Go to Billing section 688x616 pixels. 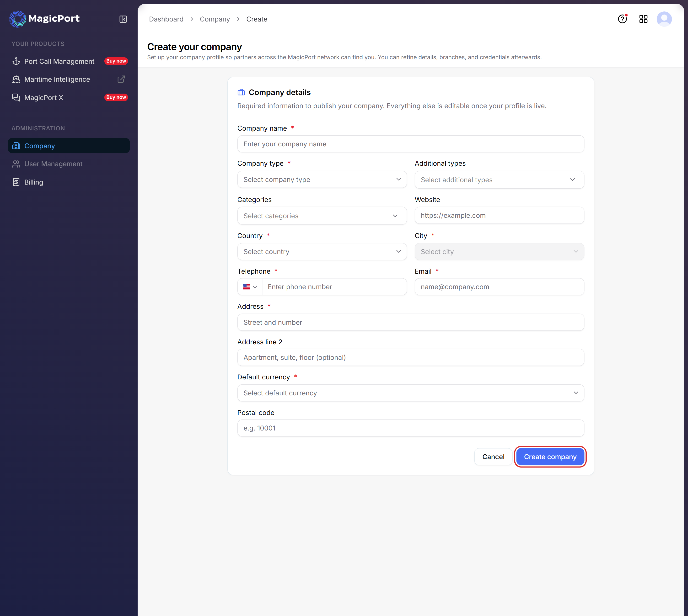(x=69, y=182)
